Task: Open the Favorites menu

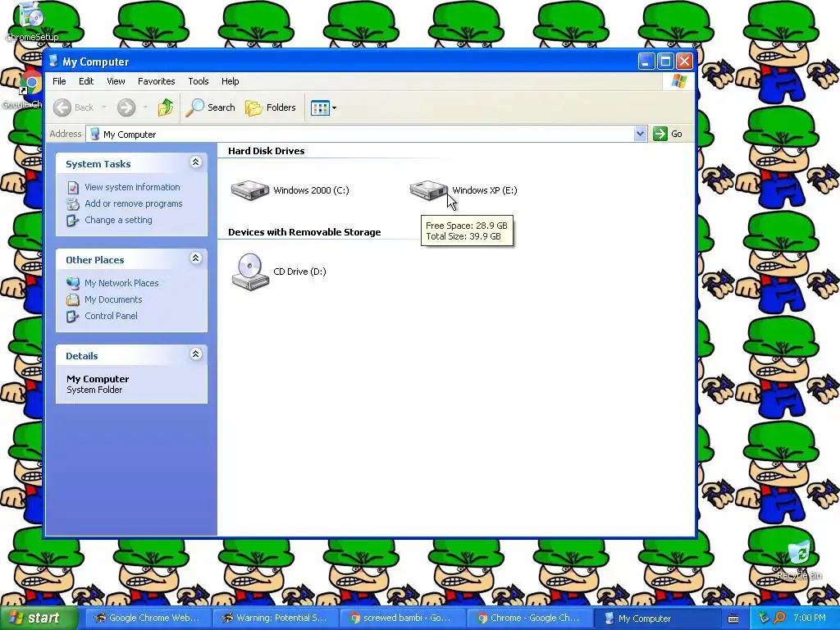Action: point(157,81)
